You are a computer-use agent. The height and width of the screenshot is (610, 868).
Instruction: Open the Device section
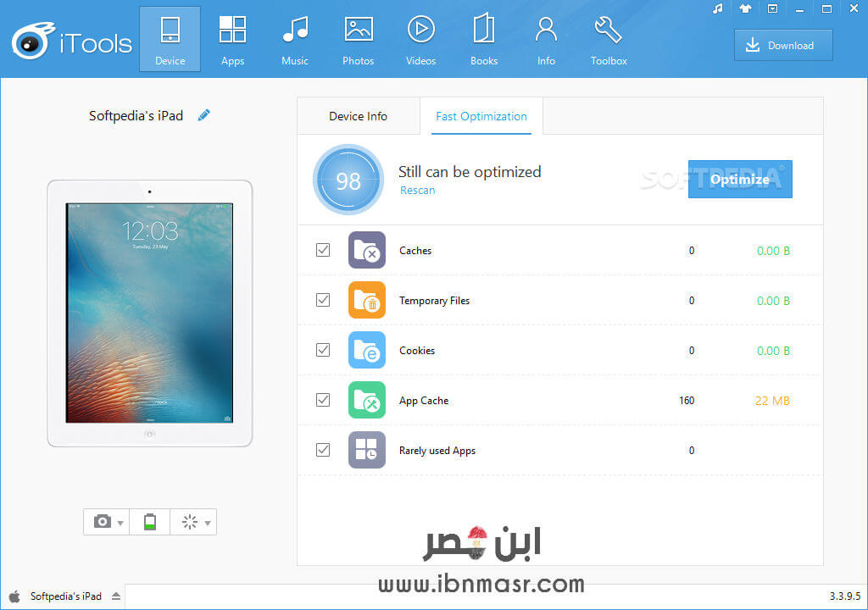click(170, 39)
